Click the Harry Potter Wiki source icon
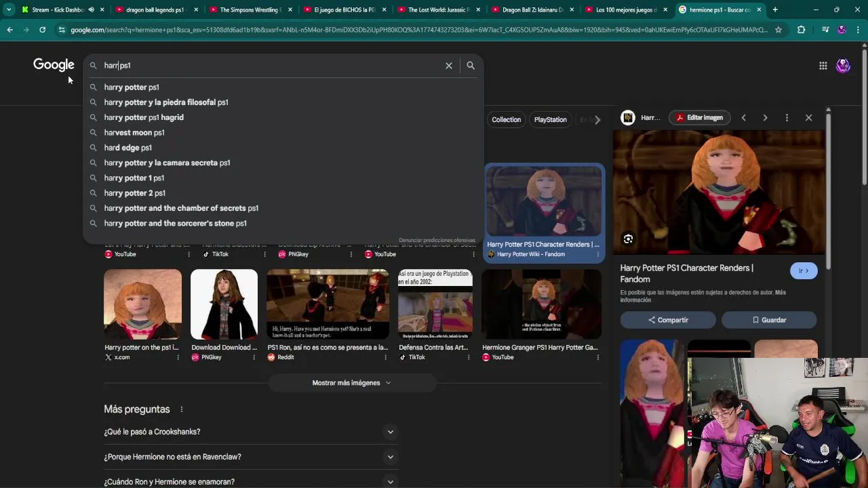The height and width of the screenshot is (488, 868). coord(491,254)
